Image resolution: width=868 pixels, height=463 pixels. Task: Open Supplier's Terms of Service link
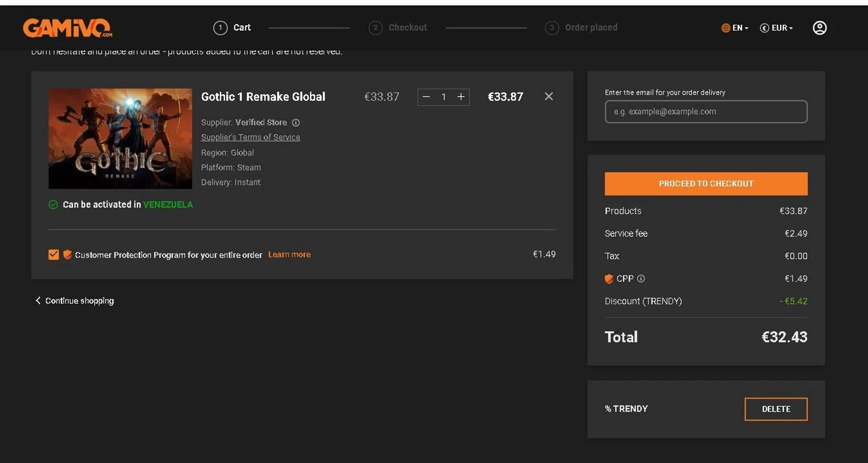pos(251,137)
